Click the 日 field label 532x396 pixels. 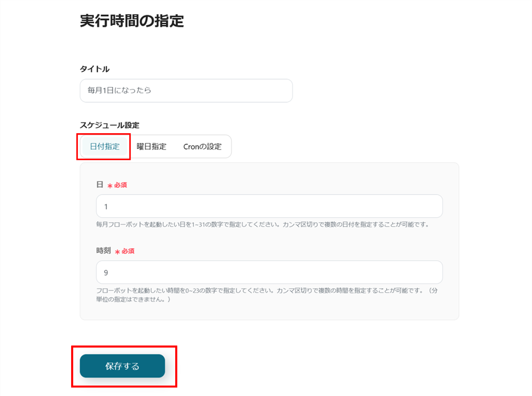point(100,184)
